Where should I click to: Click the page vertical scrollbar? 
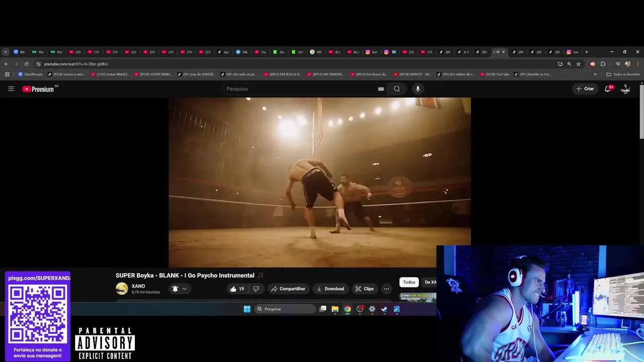coord(641,112)
